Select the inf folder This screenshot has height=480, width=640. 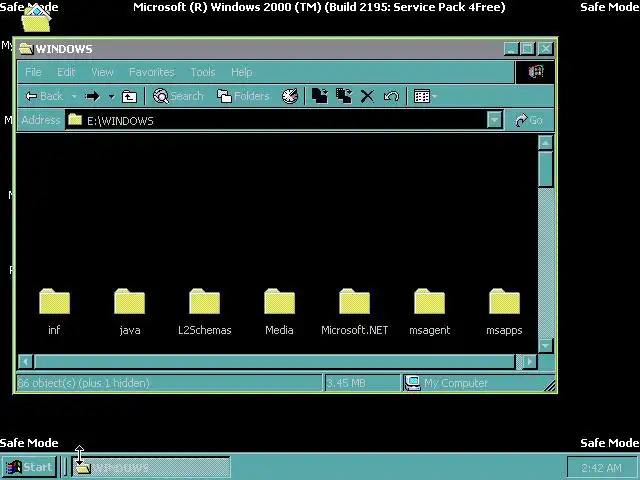[x=54, y=312]
